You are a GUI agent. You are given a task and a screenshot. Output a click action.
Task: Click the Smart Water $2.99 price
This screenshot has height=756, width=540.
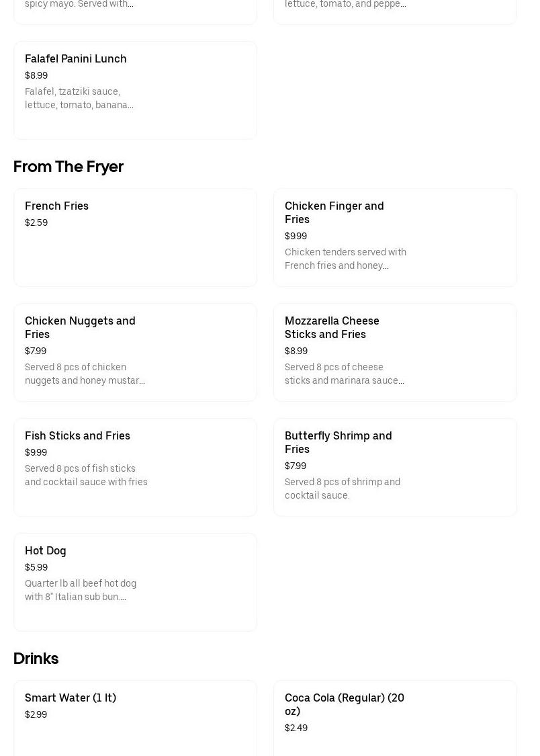click(x=36, y=715)
